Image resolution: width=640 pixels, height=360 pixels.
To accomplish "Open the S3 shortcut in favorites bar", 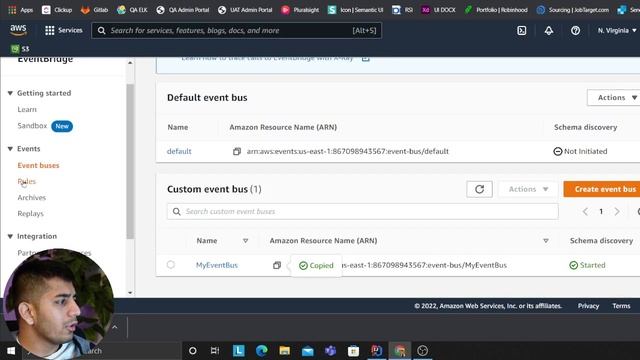I will click(x=20, y=49).
